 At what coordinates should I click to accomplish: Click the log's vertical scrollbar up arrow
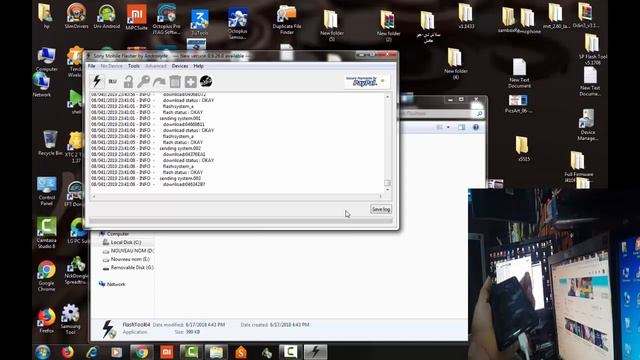[387, 97]
